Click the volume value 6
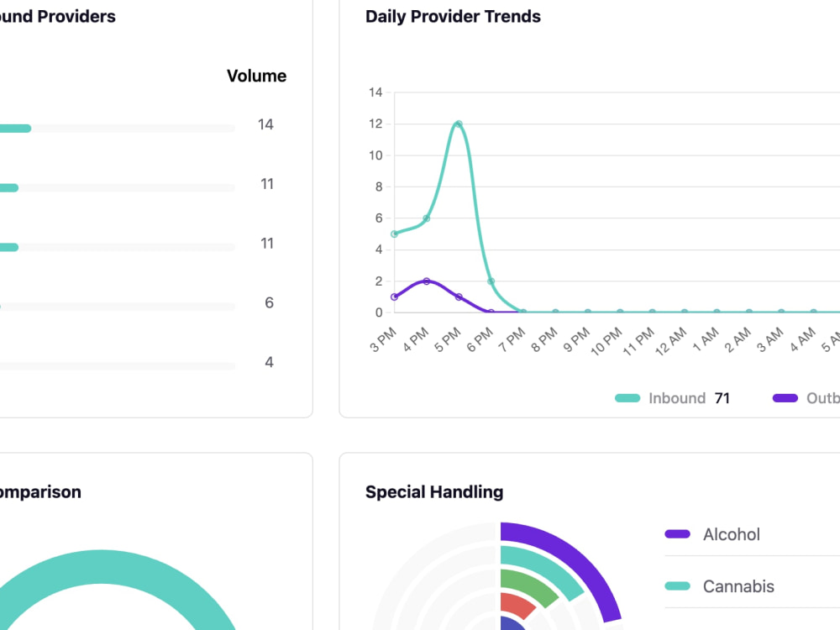The image size is (840, 630). (269, 303)
